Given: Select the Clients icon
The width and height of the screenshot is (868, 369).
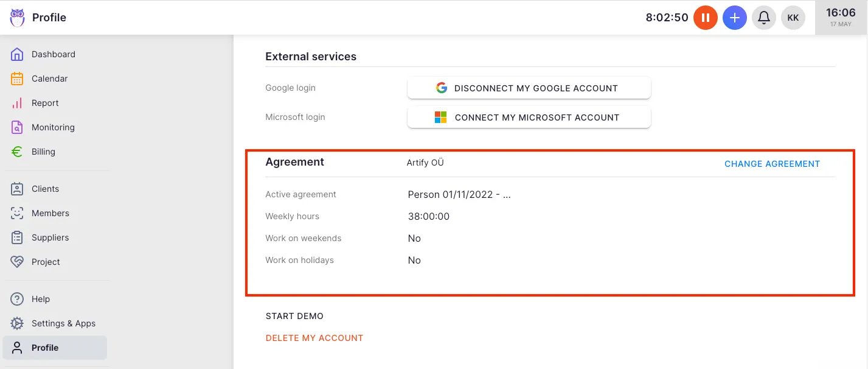Looking at the screenshot, I should pos(18,189).
